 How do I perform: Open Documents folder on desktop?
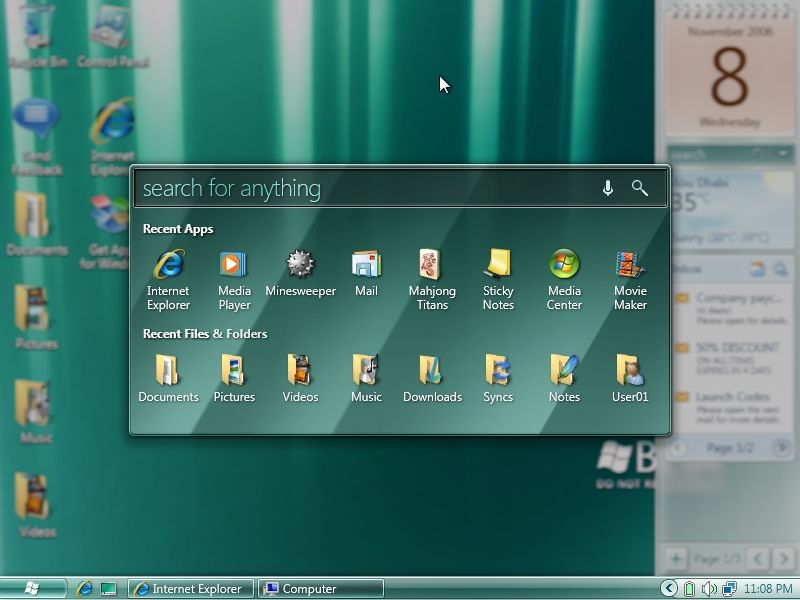click(37, 223)
